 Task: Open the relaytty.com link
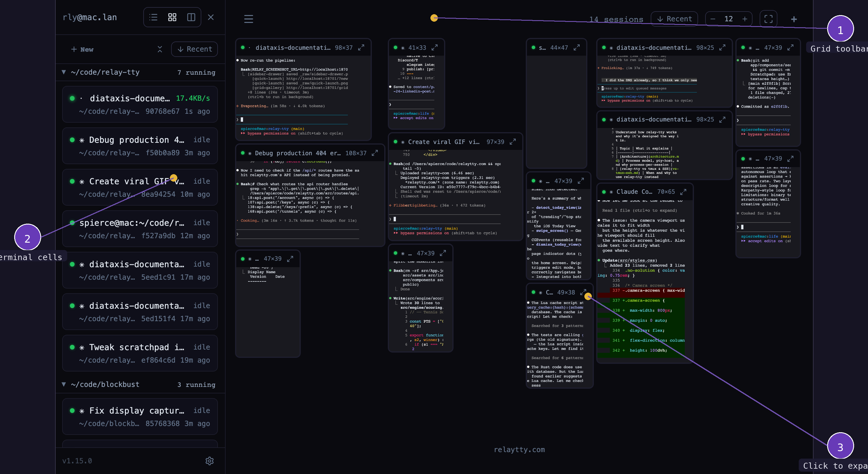pos(519,449)
